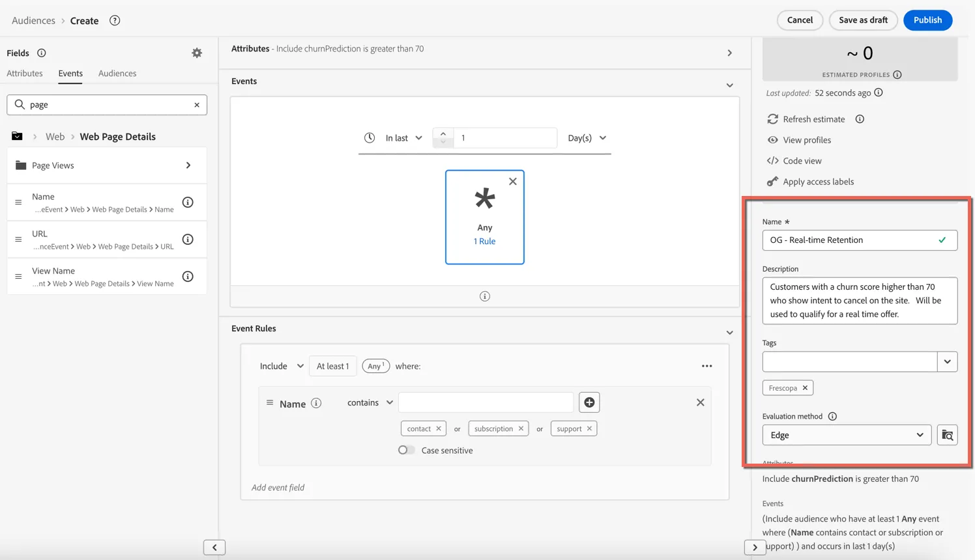
Task: Remove the 'support' value chip
Action: (x=589, y=428)
